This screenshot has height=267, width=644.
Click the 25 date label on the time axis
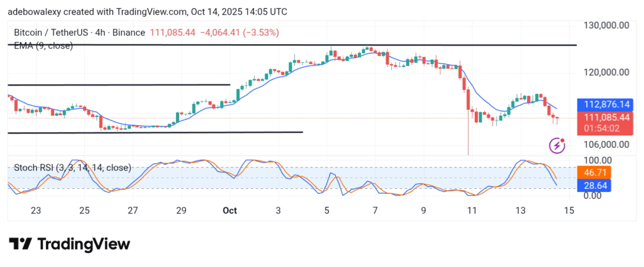pos(84,210)
